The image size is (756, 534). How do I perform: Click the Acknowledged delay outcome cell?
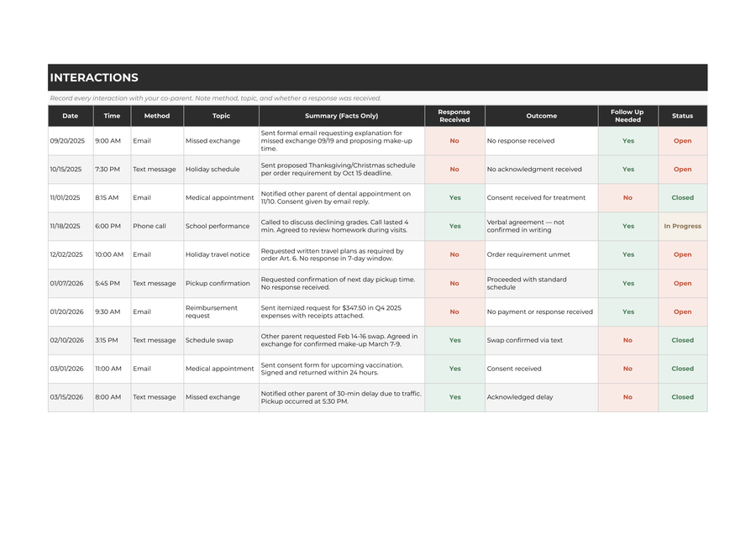(x=542, y=397)
